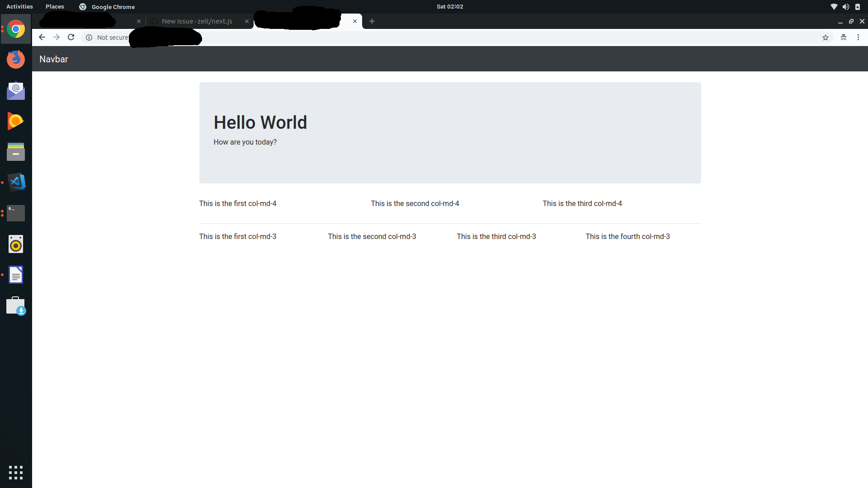Bookmark this page with the star
The width and height of the screenshot is (868, 488).
tap(826, 38)
